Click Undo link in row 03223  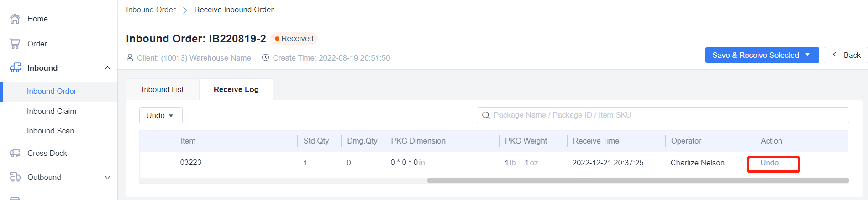[769, 163]
